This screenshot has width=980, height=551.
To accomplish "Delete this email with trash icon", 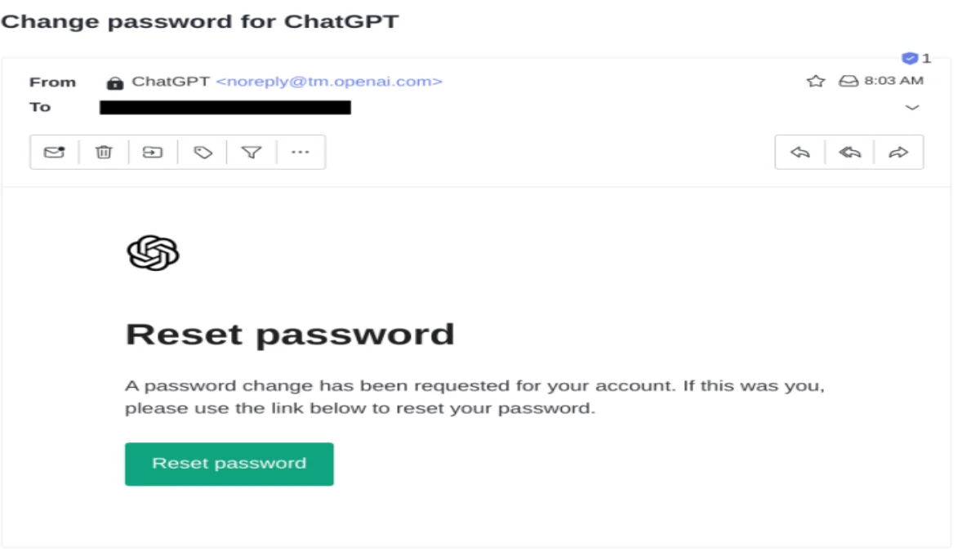I will pos(104,152).
